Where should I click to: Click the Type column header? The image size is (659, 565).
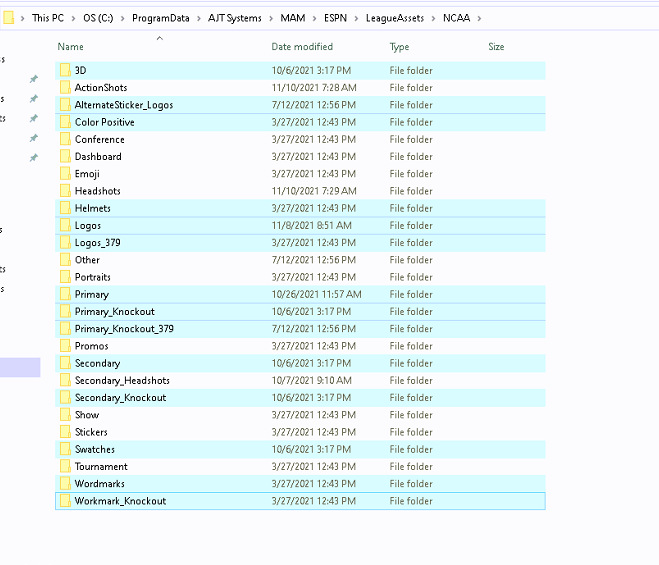(x=399, y=47)
